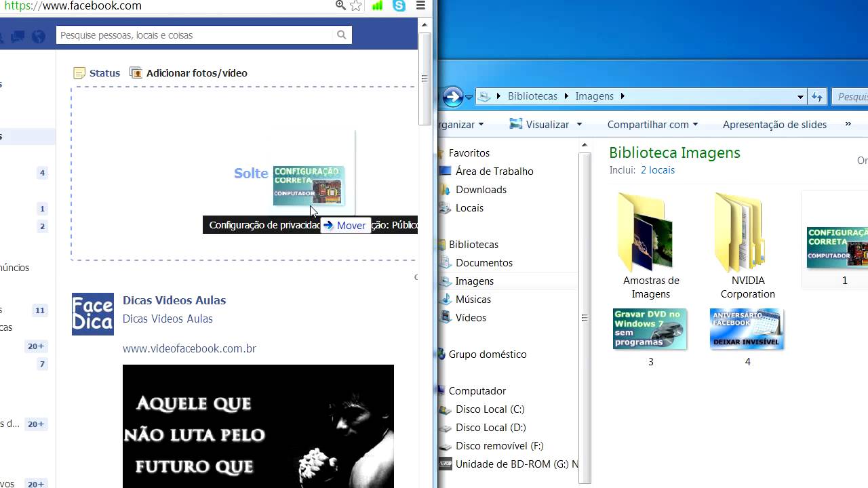
Task: Focus the Explorer search box
Action: pos(850,97)
